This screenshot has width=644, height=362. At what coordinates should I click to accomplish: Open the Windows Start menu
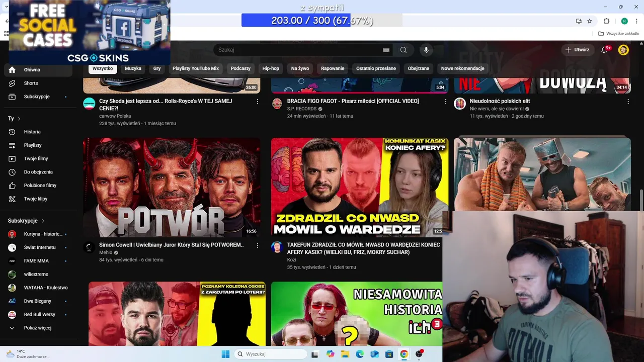[x=225, y=354]
